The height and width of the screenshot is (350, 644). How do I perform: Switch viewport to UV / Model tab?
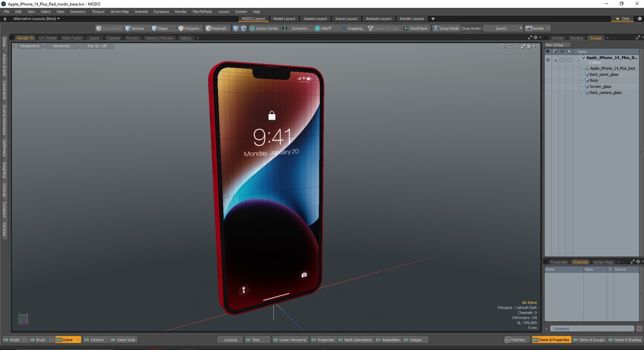pos(48,38)
